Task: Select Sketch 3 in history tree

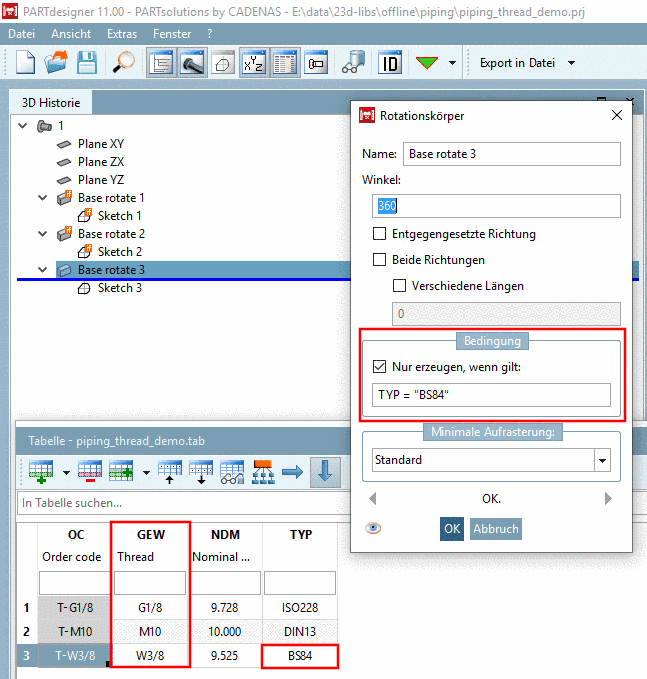Action: click(120, 288)
